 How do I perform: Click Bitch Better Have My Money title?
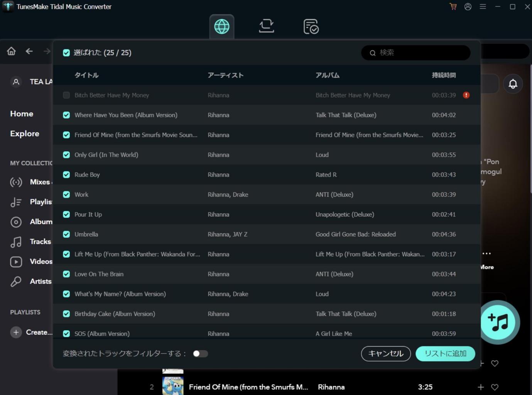click(111, 95)
